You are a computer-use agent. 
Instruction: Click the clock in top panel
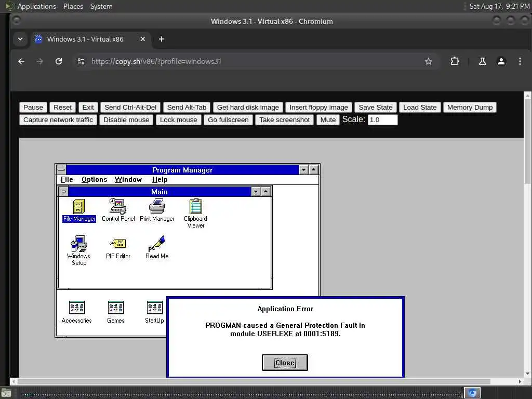[499, 6]
